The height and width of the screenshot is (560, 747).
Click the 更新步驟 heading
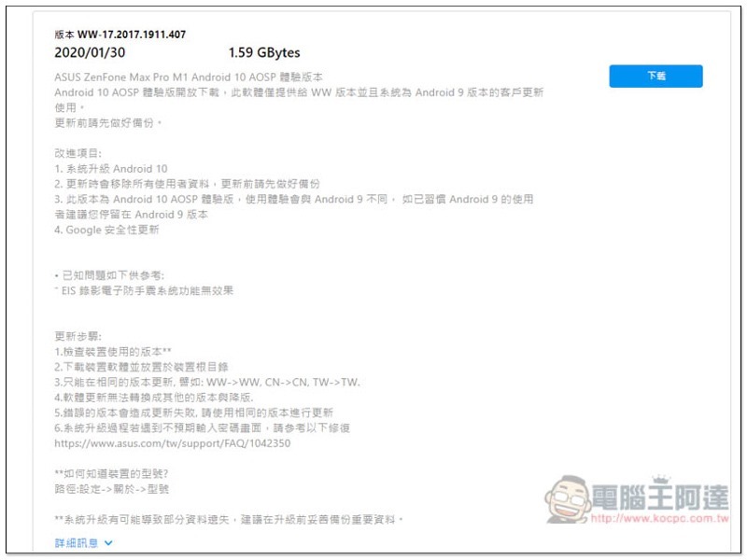(x=78, y=336)
